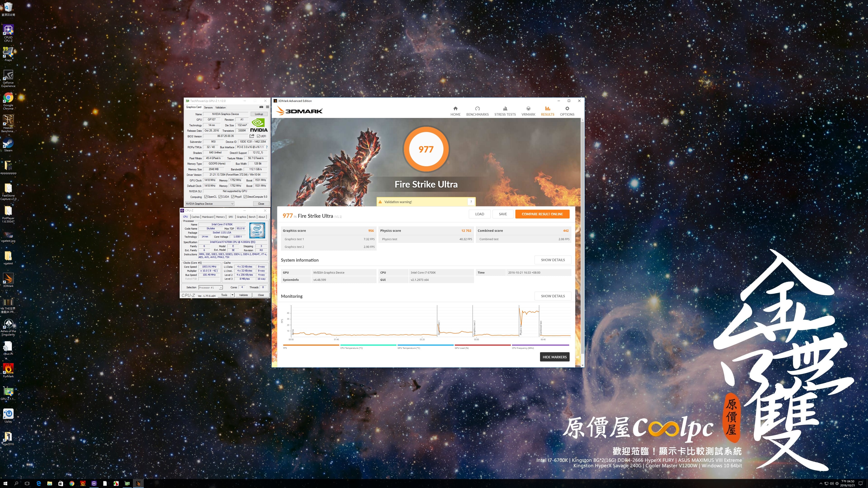Click the Lookup button in GPU-Z
Screen dimensions: 868x488
coord(259,114)
